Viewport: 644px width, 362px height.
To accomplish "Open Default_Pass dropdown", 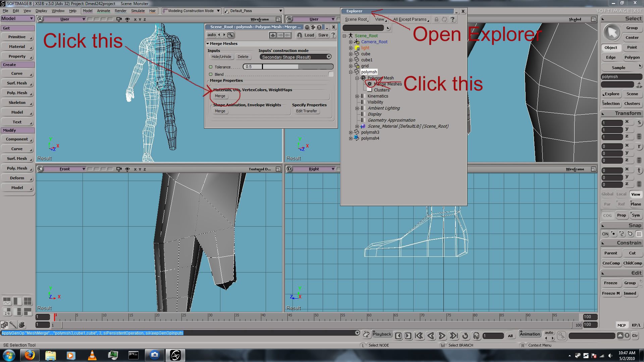I will coord(254,11).
